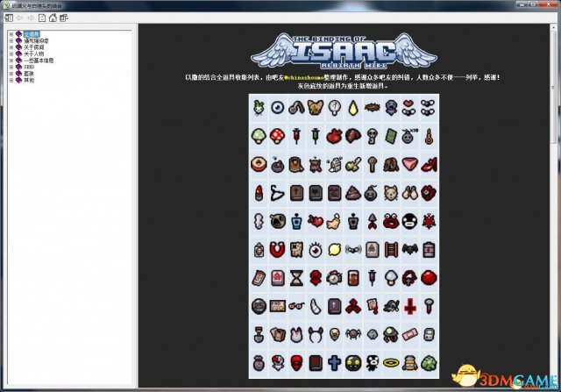Screen dimensions: 561x392
Task: Click the Boom! bomb x10 item
Action: click(x=410, y=136)
